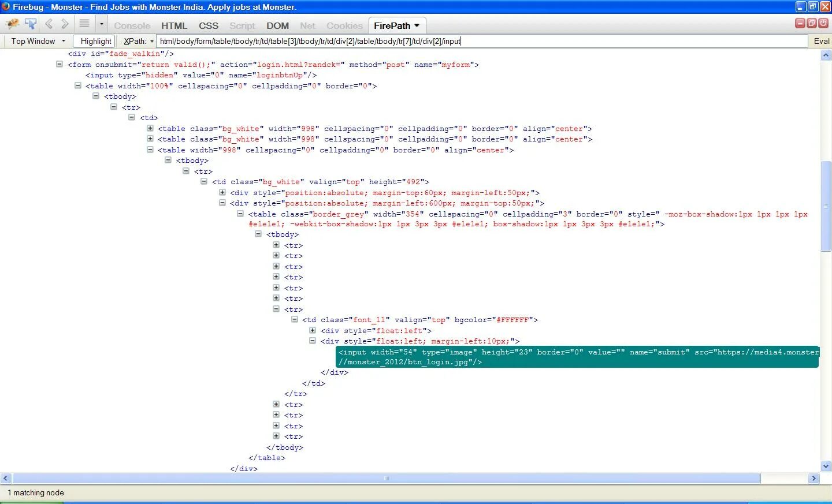Image resolution: width=832 pixels, height=504 pixels.
Task: Collapse the form myform node
Action: (59, 64)
